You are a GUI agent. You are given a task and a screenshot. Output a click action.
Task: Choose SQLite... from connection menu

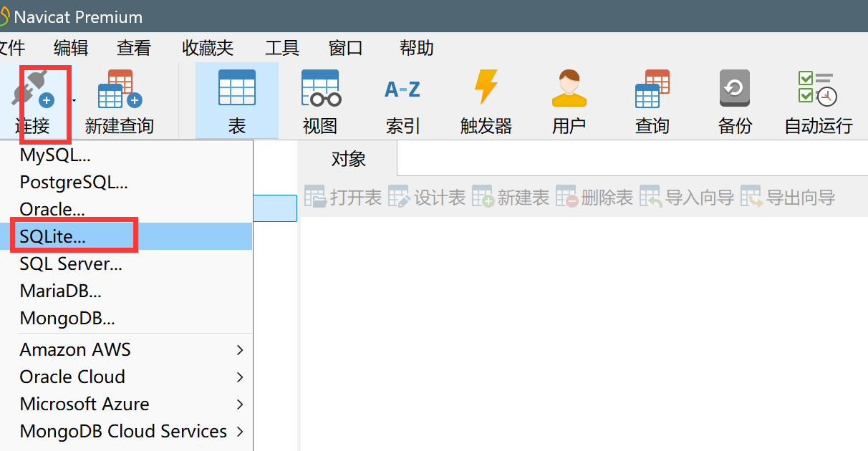tap(127, 236)
